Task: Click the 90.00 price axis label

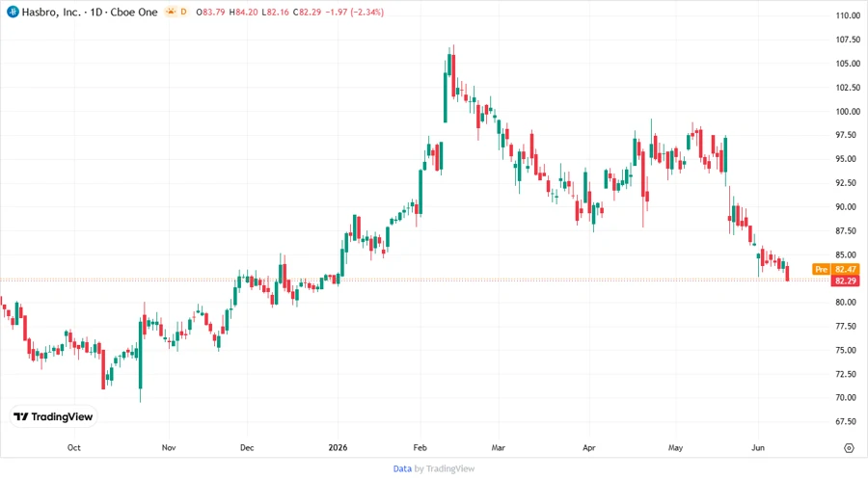Action: (848, 207)
